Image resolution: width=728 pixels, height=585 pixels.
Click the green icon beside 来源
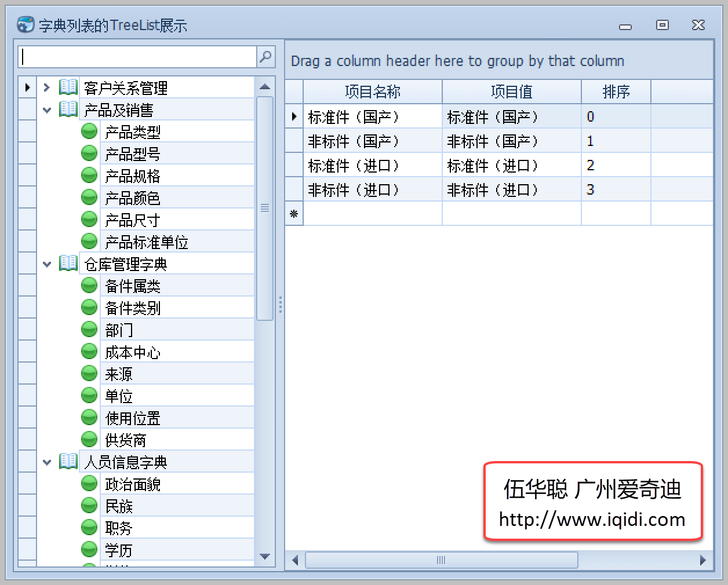coord(89,374)
